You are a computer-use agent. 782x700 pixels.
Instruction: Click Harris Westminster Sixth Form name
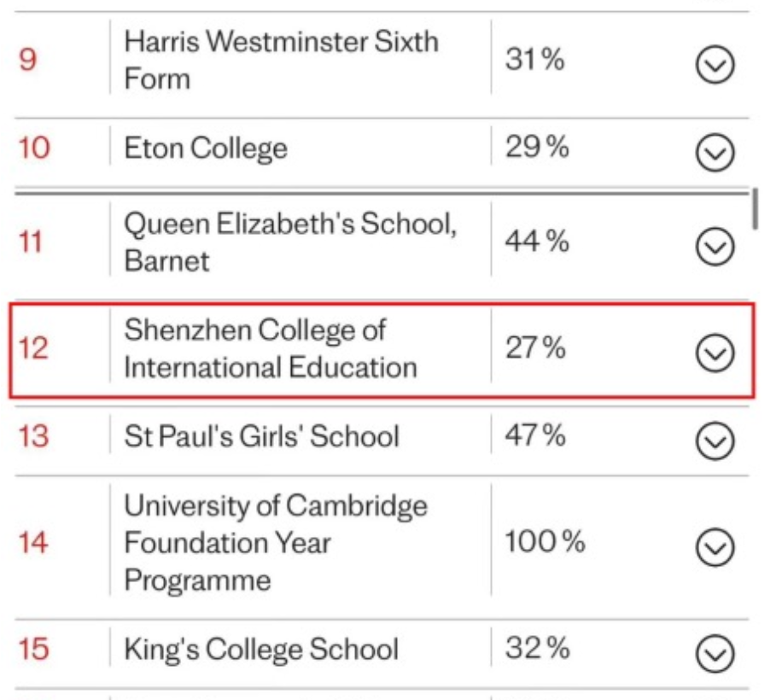click(x=281, y=60)
